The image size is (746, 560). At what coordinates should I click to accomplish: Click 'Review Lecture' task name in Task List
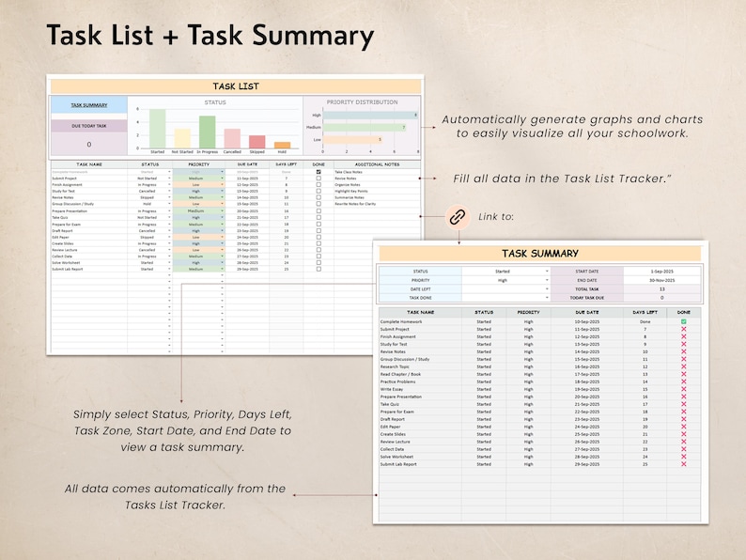(x=64, y=250)
